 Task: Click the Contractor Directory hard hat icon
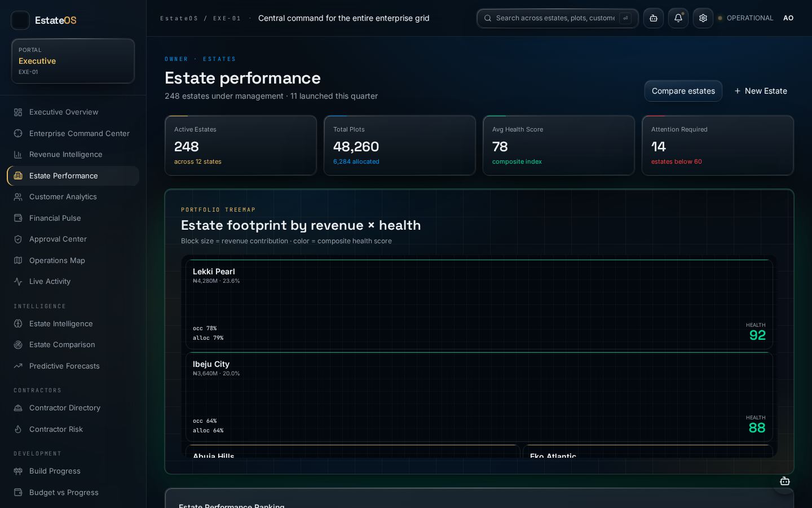(x=18, y=408)
